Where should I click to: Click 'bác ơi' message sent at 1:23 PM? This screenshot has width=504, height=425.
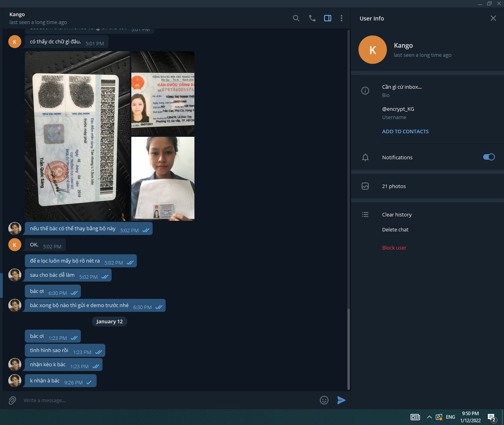(53, 336)
